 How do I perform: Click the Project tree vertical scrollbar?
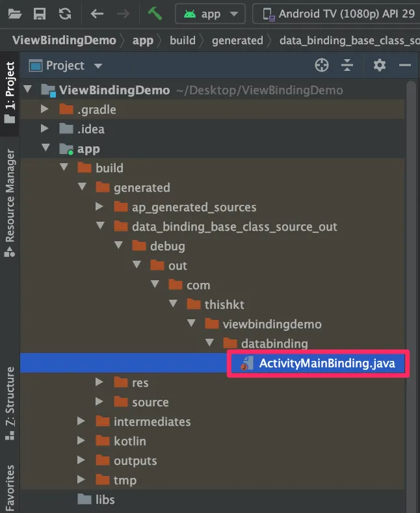point(411,296)
